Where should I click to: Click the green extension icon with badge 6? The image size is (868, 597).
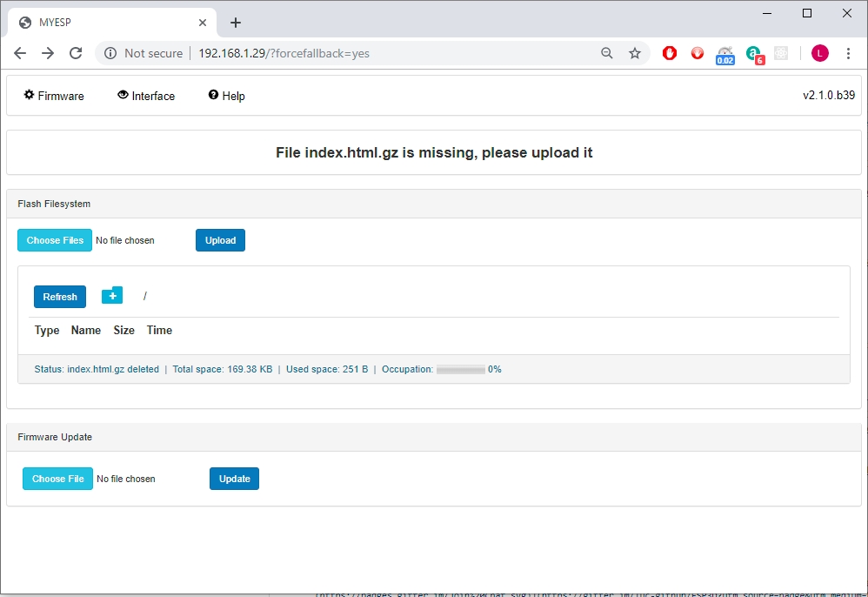(x=754, y=54)
